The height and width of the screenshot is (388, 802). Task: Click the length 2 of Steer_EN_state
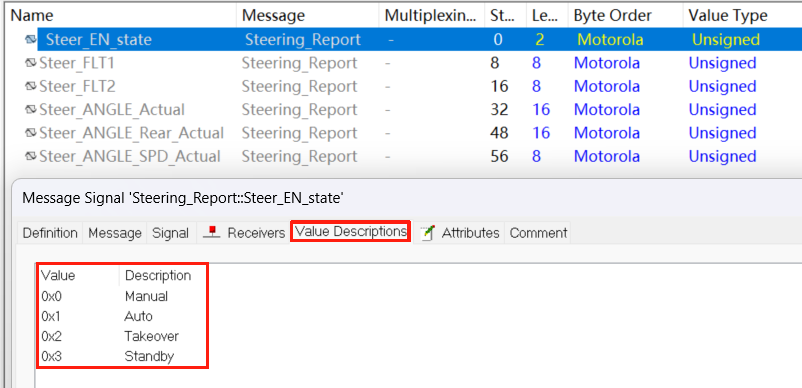(x=540, y=39)
